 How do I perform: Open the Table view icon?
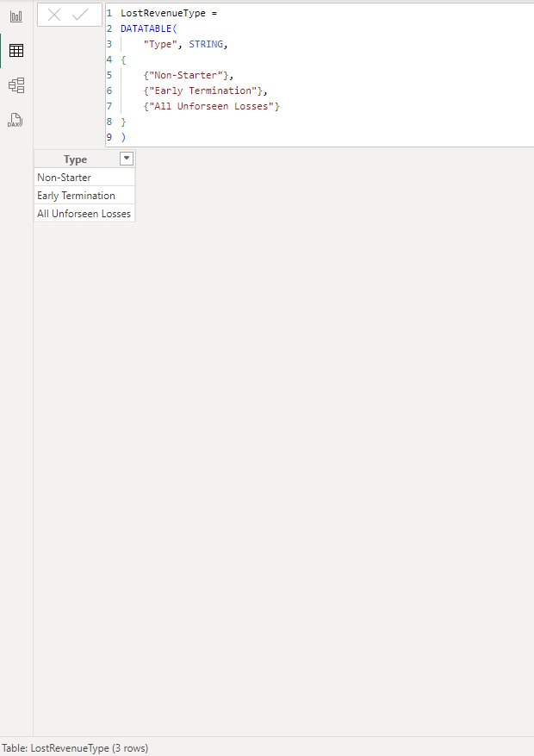[16, 51]
